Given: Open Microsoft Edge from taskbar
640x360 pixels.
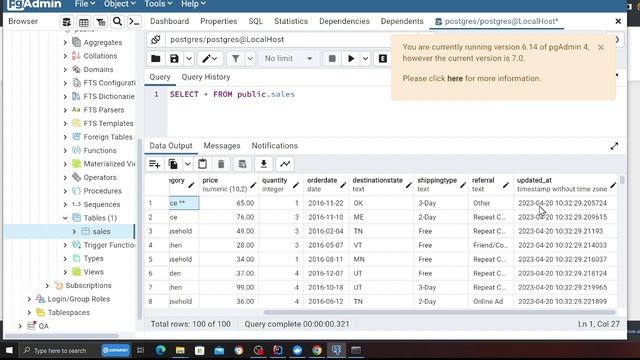Looking at the screenshot, I should (160, 350).
